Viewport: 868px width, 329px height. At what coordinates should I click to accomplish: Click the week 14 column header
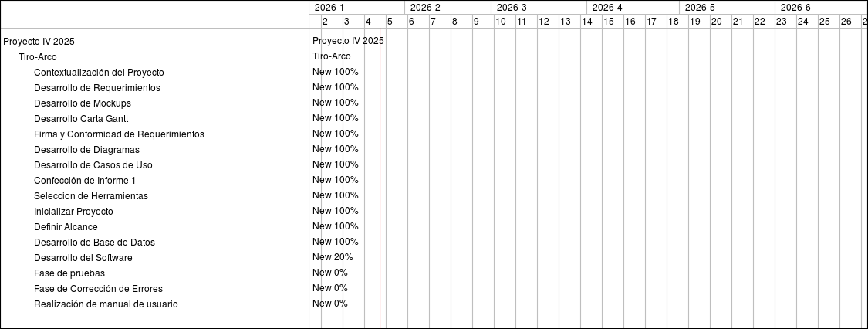(587, 22)
